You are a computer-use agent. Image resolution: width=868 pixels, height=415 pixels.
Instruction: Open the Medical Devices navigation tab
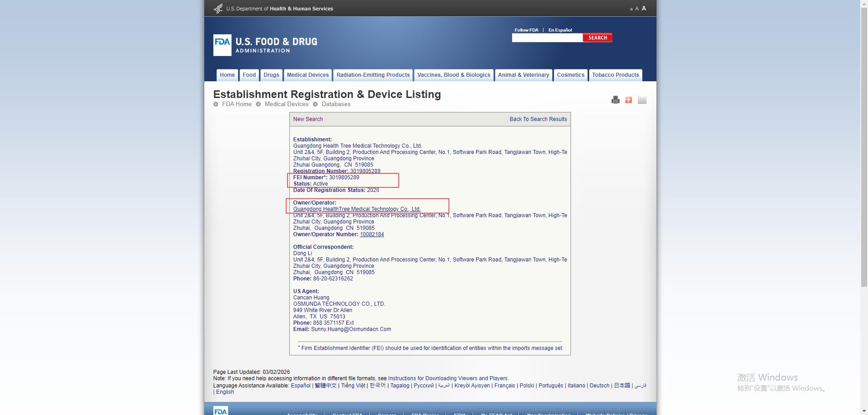[308, 75]
